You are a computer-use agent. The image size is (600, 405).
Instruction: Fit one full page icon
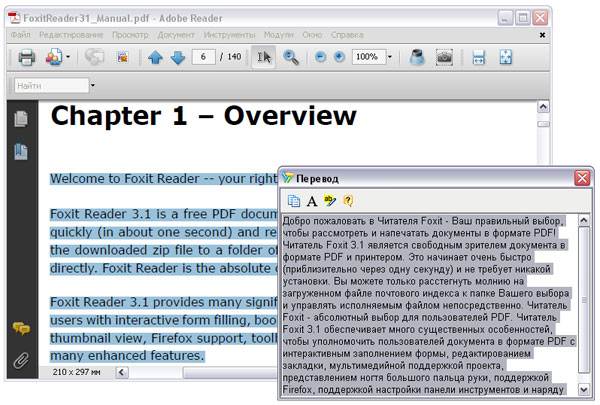coord(505,57)
